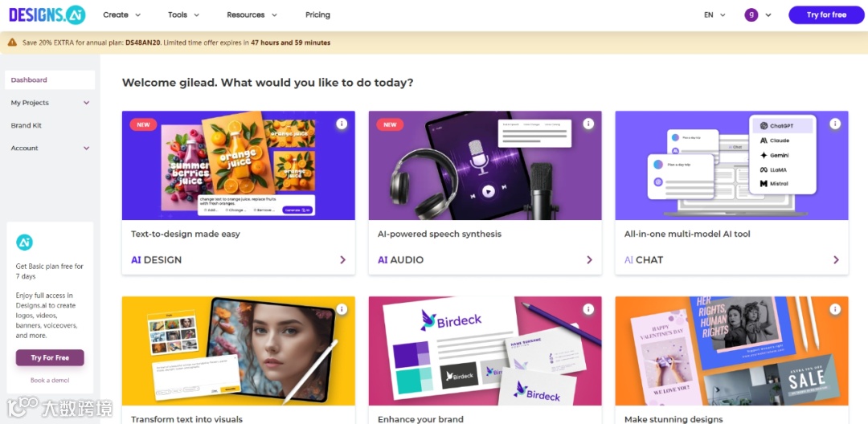The width and height of the screenshot is (868, 424).
Task: Click info icon on Transform text into visuals card
Action: click(342, 309)
